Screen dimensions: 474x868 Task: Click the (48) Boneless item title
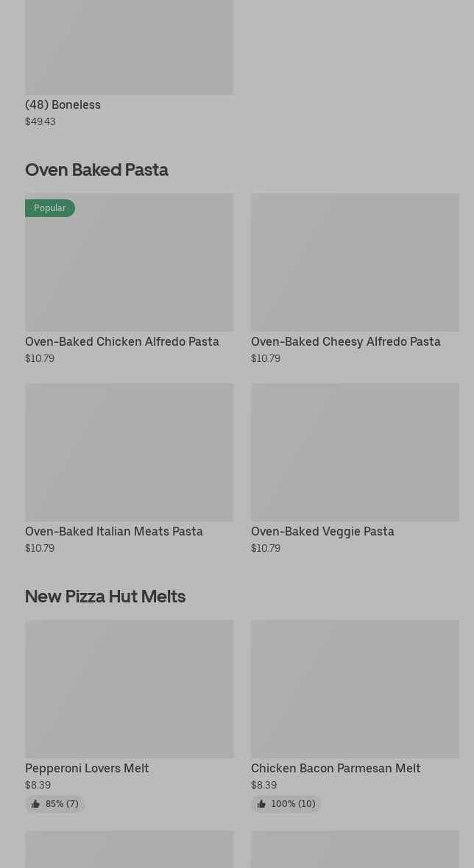coord(63,104)
